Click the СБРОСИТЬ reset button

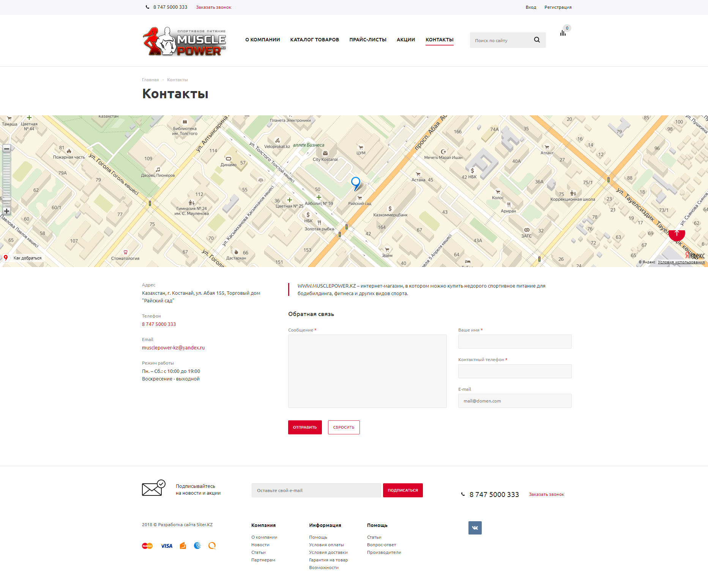click(x=344, y=427)
